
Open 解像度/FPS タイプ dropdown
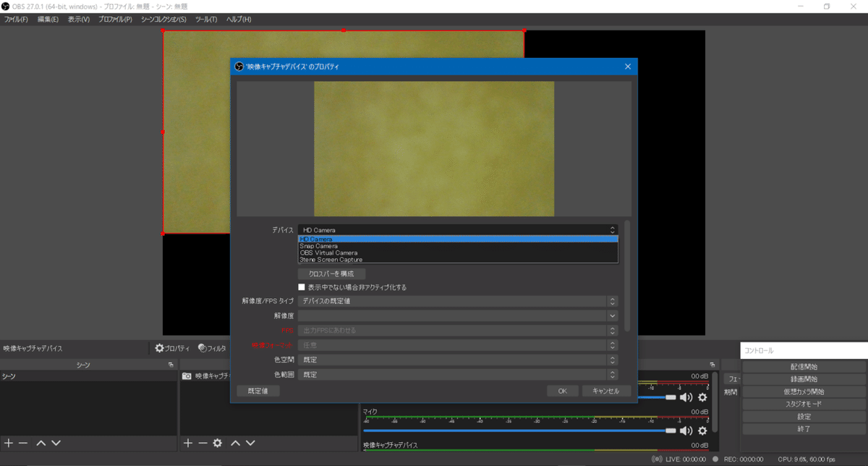pyautogui.click(x=458, y=301)
